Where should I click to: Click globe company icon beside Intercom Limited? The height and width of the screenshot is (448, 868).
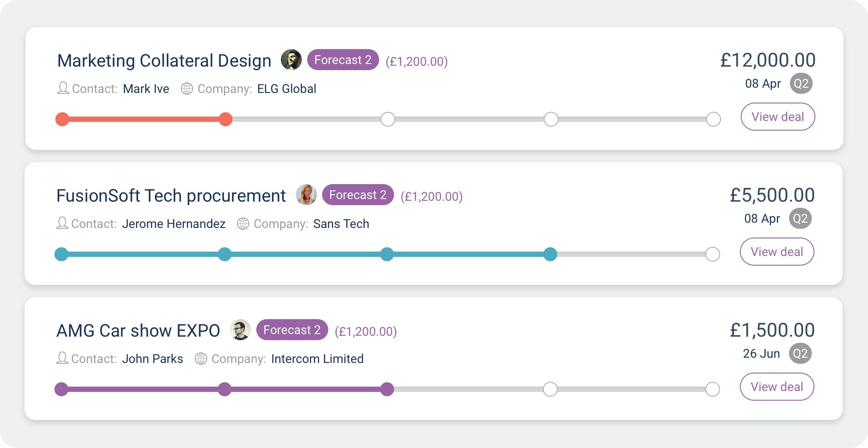[201, 359]
